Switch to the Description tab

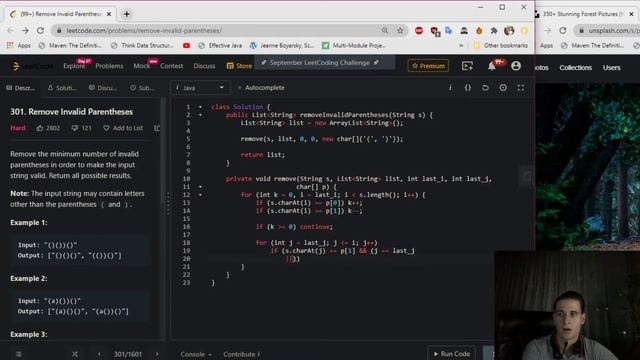coord(20,88)
